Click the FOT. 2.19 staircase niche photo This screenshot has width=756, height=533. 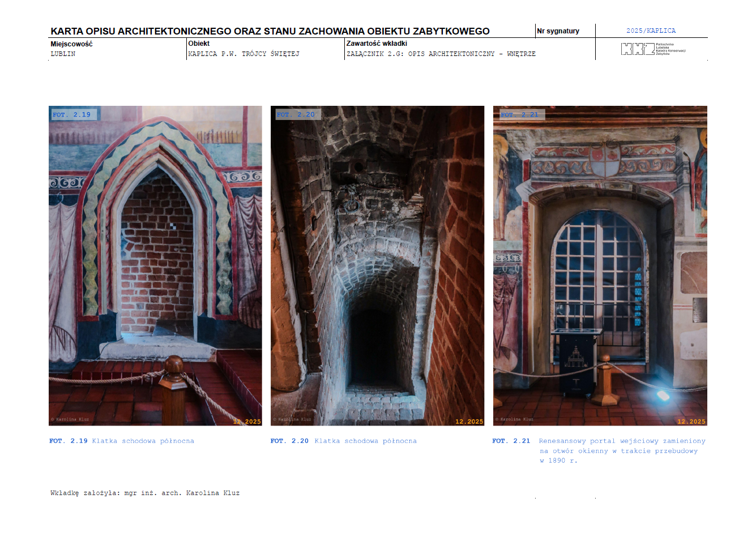point(155,265)
